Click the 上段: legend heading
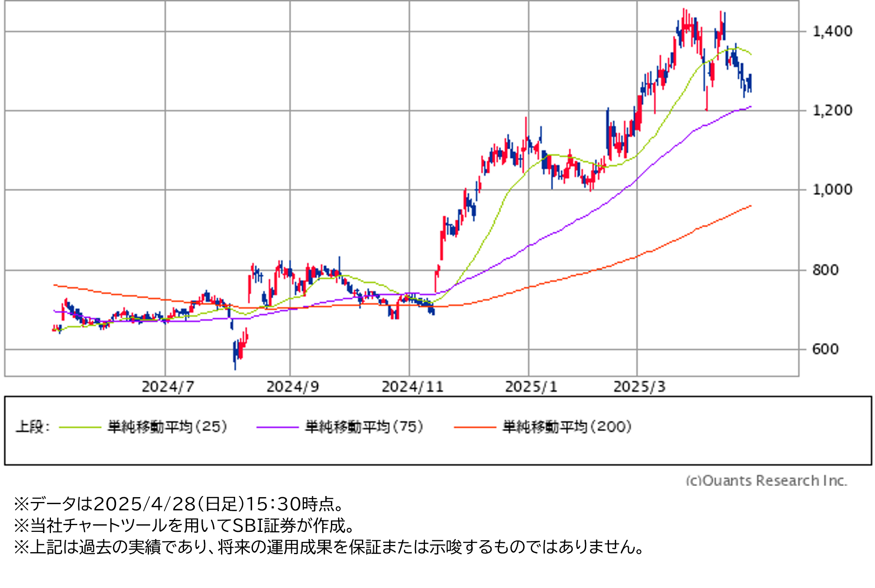Viewport: 875px width, 588px height. coord(33,427)
